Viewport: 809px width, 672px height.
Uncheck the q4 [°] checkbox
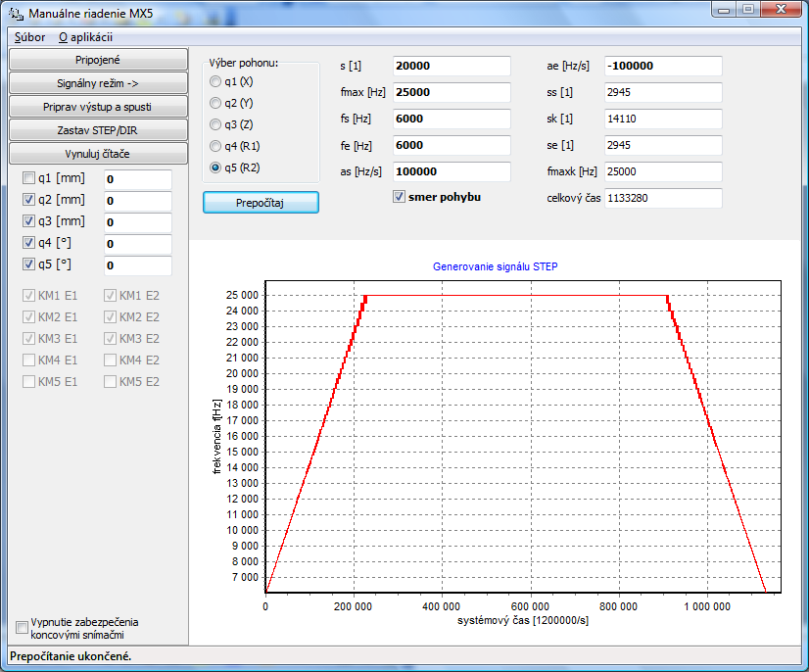pyautogui.click(x=29, y=243)
